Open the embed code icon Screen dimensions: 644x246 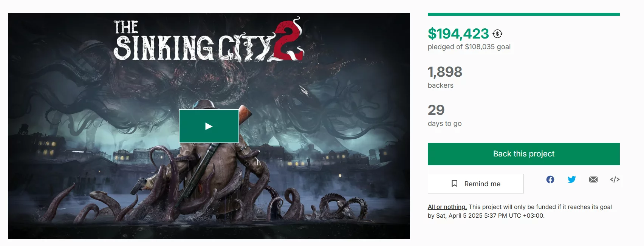615,179
